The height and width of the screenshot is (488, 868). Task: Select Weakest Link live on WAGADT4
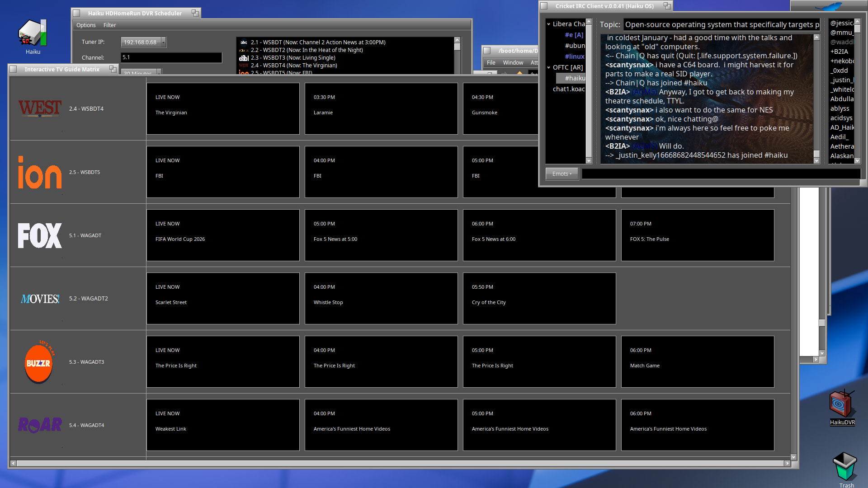coord(223,425)
